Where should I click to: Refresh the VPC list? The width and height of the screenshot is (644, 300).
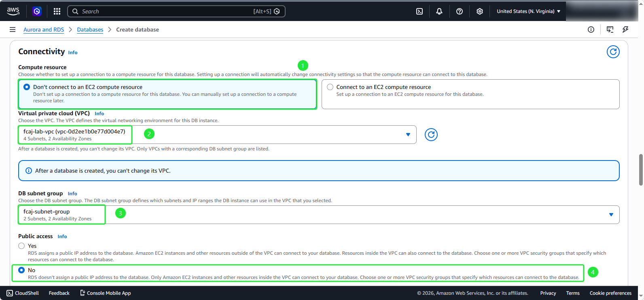(431, 135)
